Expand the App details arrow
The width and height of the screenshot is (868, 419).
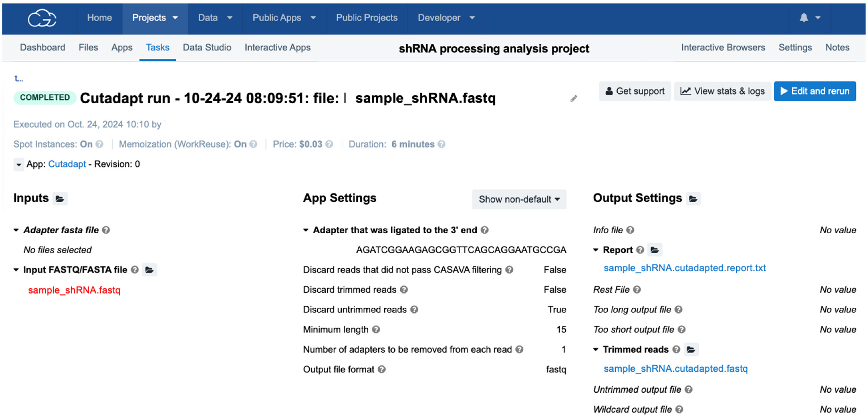[x=19, y=165]
